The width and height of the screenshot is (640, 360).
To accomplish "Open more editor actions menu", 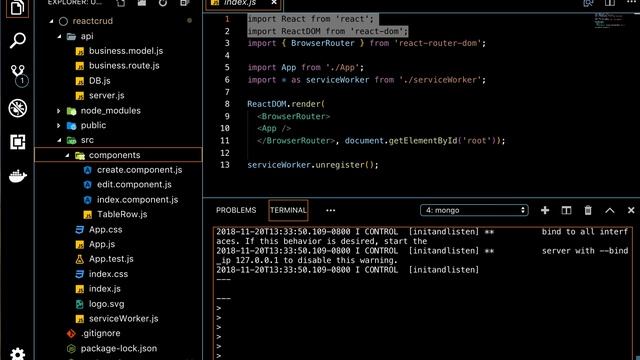I will 631,2.
